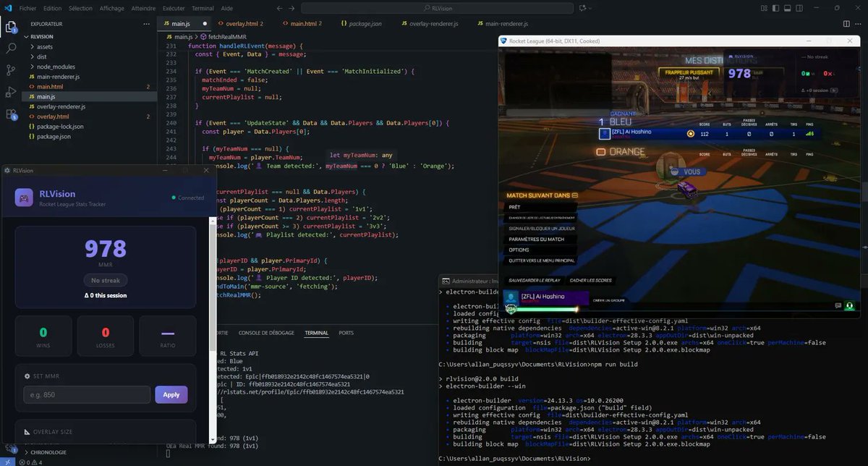Open the Atteindre menu
868x466 pixels.
tap(143, 8)
